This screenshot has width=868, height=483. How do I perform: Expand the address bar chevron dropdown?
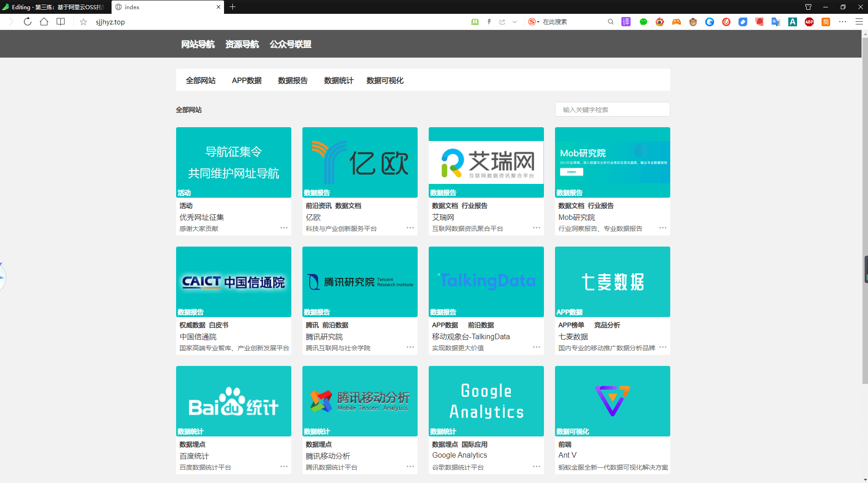[515, 22]
